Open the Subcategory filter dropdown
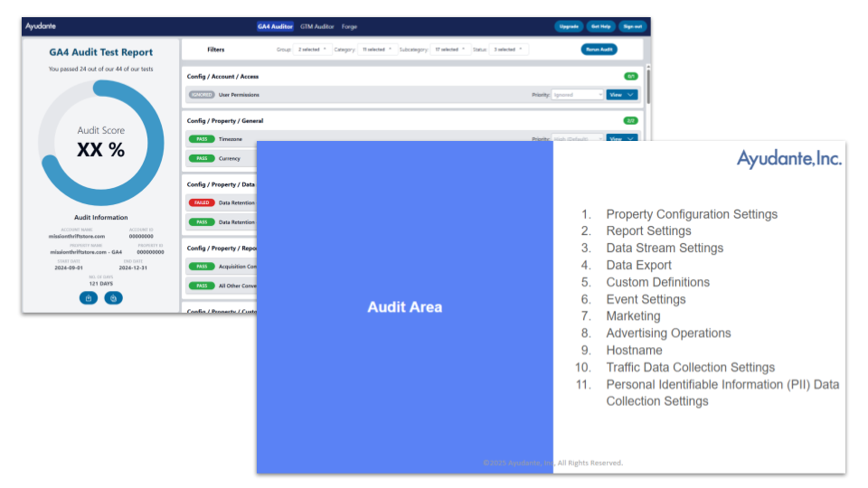 (450, 49)
